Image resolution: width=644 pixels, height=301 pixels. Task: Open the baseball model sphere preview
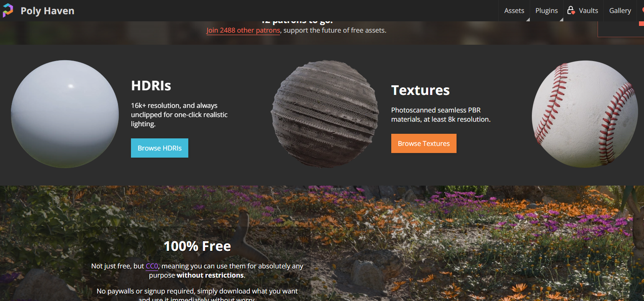tap(585, 114)
